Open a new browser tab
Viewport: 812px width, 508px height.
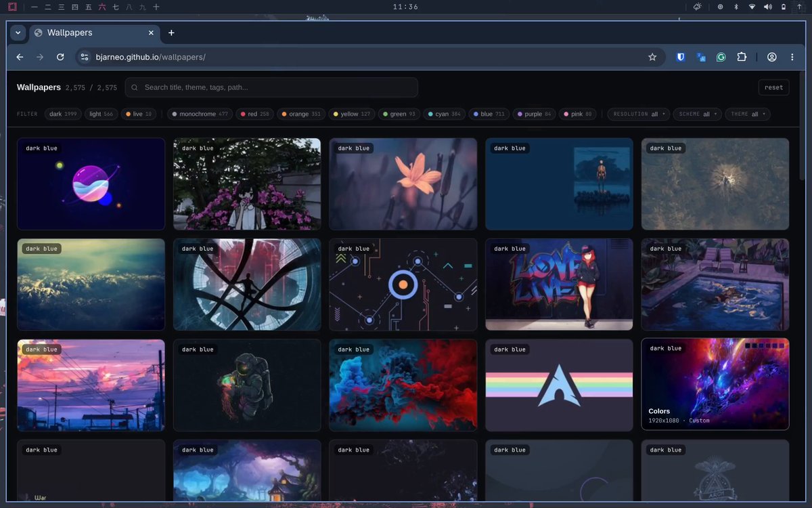pos(171,33)
